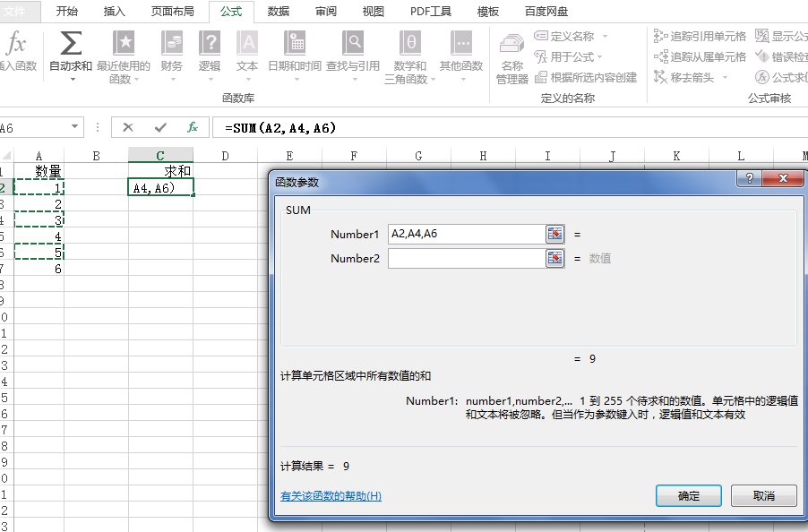Switch to the Page Layout (页面布局) tab
Screen dimensions: 808x532
pos(173,12)
